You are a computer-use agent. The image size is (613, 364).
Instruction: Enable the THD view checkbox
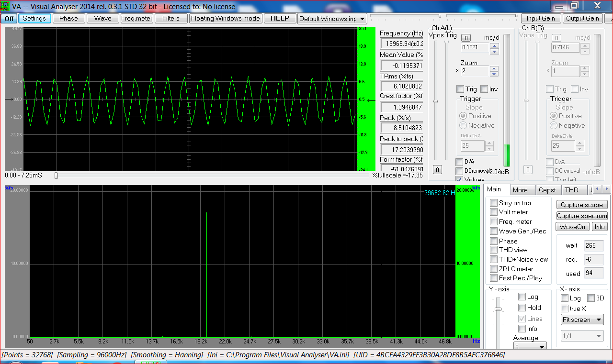pos(494,250)
